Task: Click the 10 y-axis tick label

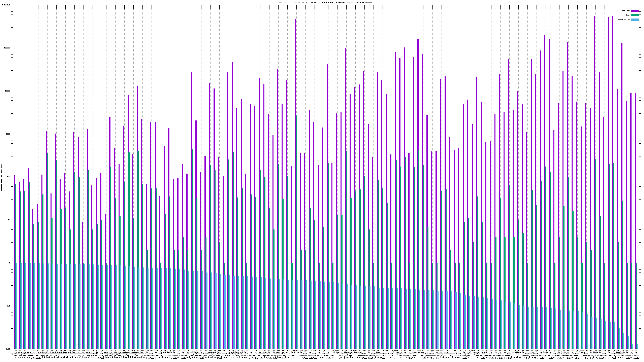Action: (9, 220)
